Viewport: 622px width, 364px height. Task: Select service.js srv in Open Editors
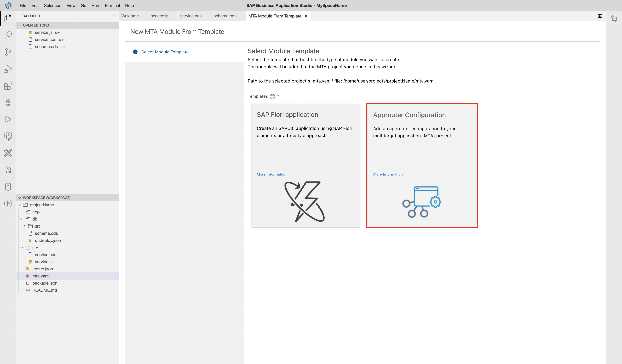coord(67,32)
